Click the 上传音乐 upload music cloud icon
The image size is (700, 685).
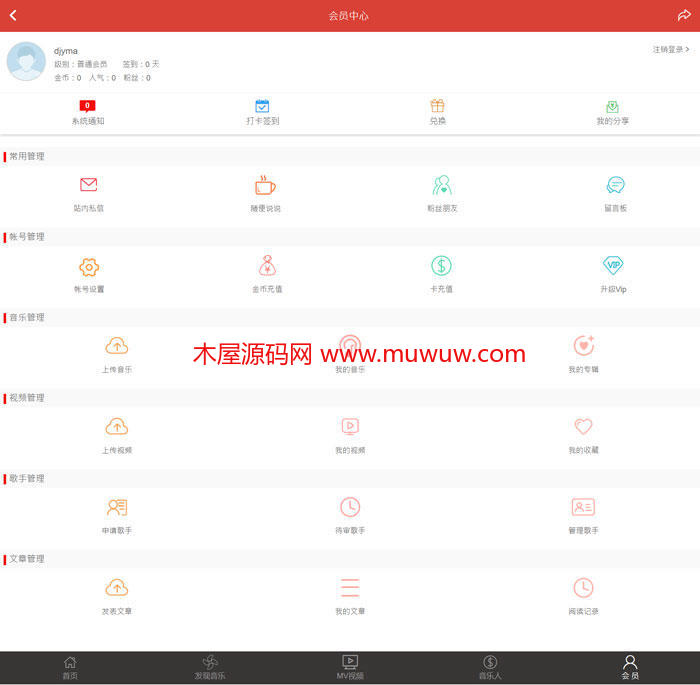point(117,346)
